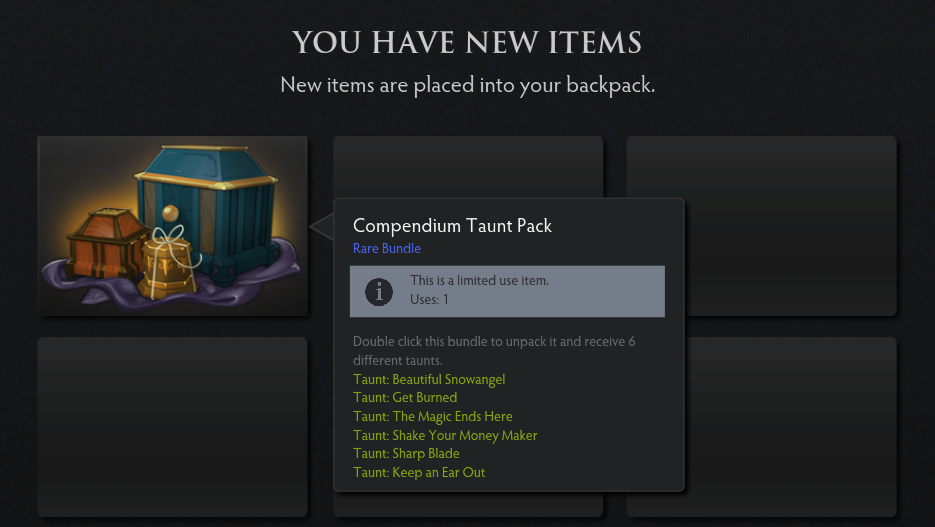Select Taunt: Get Burned entry

(x=405, y=398)
